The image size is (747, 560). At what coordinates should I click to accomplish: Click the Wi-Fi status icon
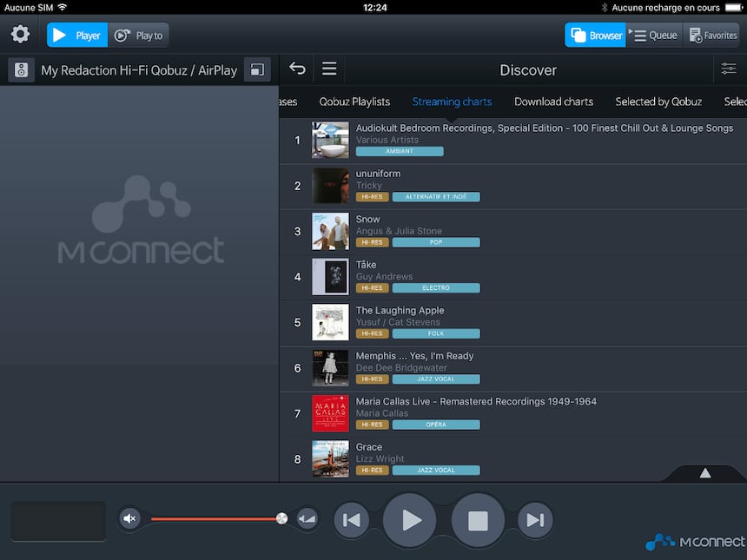click(x=62, y=7)
